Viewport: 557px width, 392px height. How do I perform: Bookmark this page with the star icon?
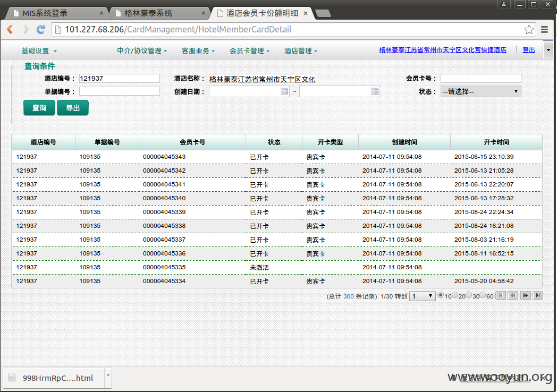click(529, 29)
